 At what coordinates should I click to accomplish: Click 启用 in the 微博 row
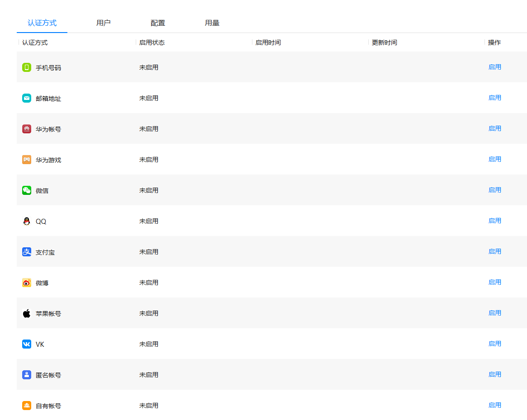494,282
